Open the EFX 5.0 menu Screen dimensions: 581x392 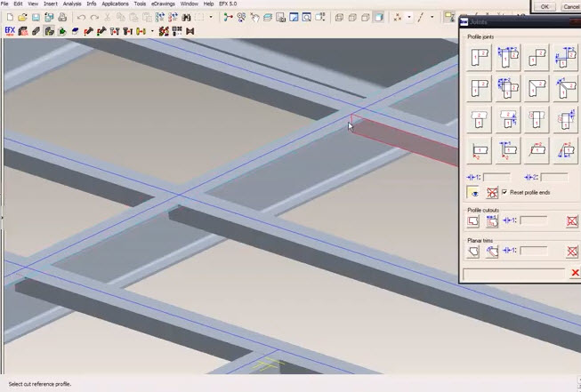(x=228, y=4)
